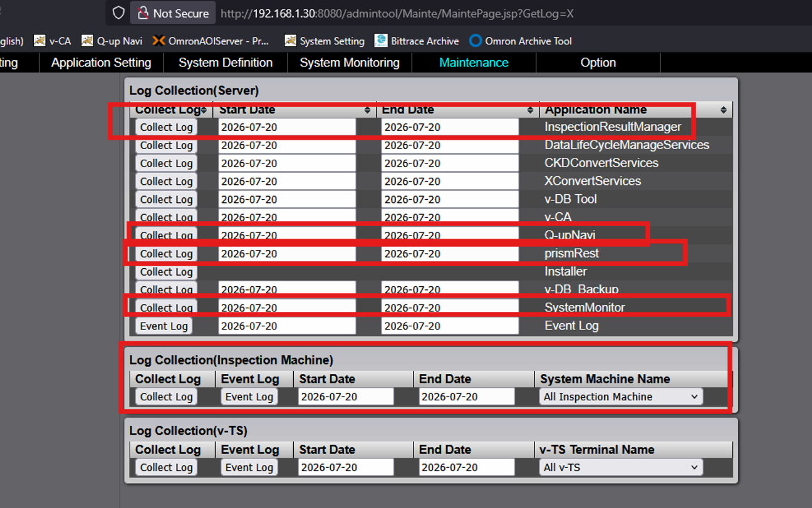
Task: Edit prismRest End Date field
Action: (x=450, y=254)
